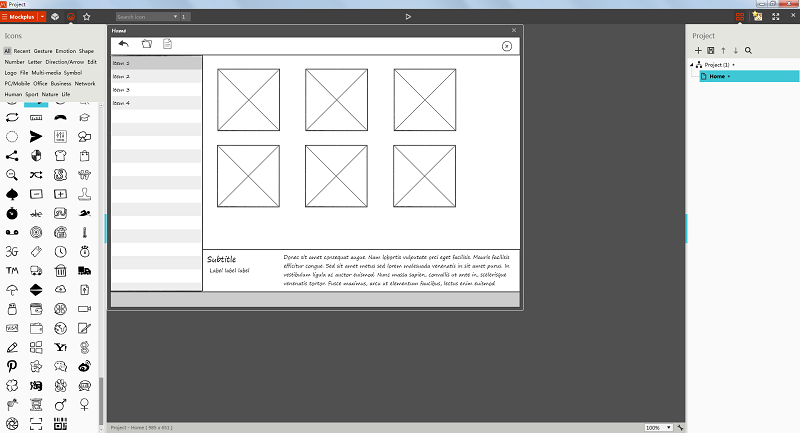Select the TM trademark icon
Screen dimensions: 800x433
[12, 270]
